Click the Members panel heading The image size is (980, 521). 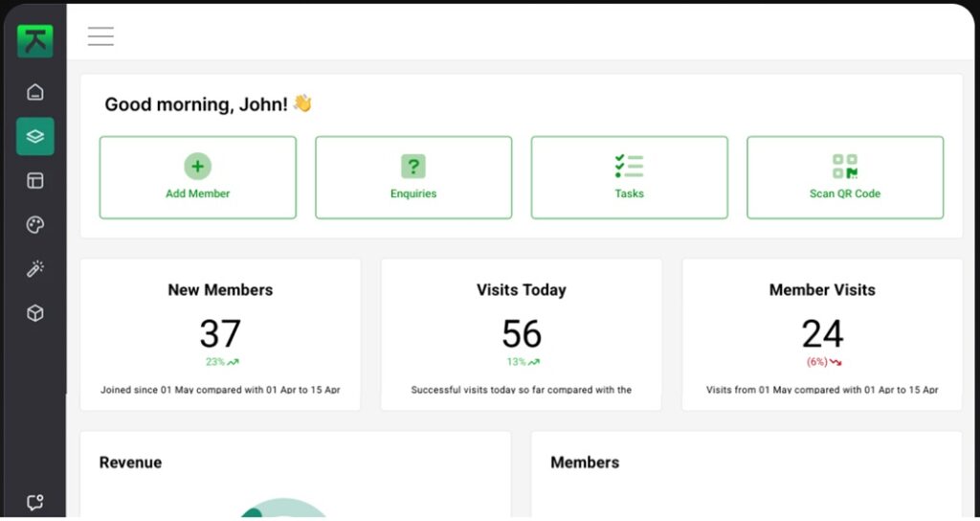point(585,463)
